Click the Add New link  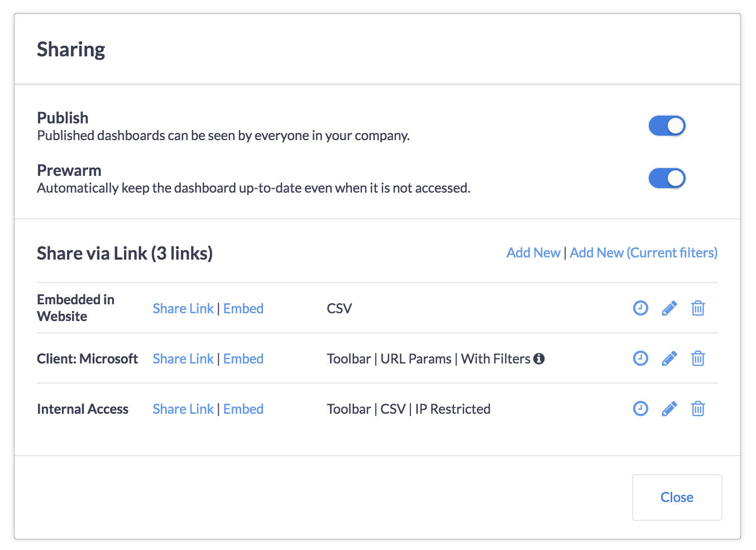(x=533, y=252)
